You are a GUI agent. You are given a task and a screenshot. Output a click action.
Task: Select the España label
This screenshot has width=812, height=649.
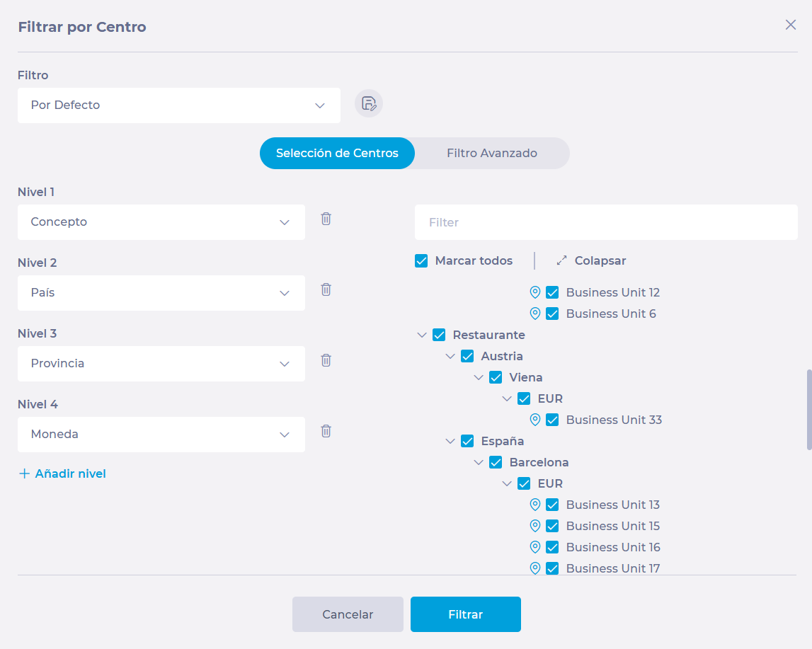click(503, 441)
